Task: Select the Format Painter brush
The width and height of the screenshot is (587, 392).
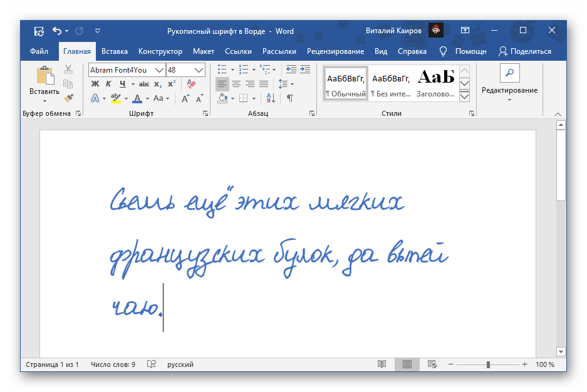Action: pos(68,98)
